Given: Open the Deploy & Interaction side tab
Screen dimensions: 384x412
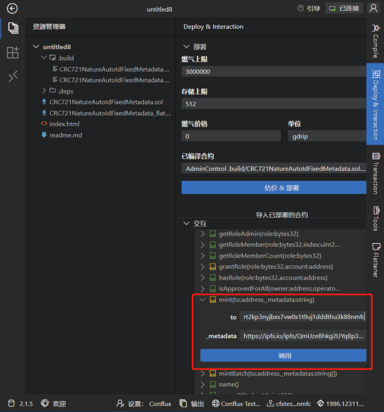Looking at the screenshot, I should [375, 104].
